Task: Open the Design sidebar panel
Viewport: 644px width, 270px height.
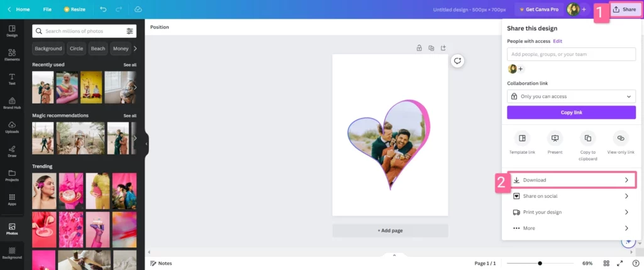Action: pyautogui.click(x=12, y=31)
